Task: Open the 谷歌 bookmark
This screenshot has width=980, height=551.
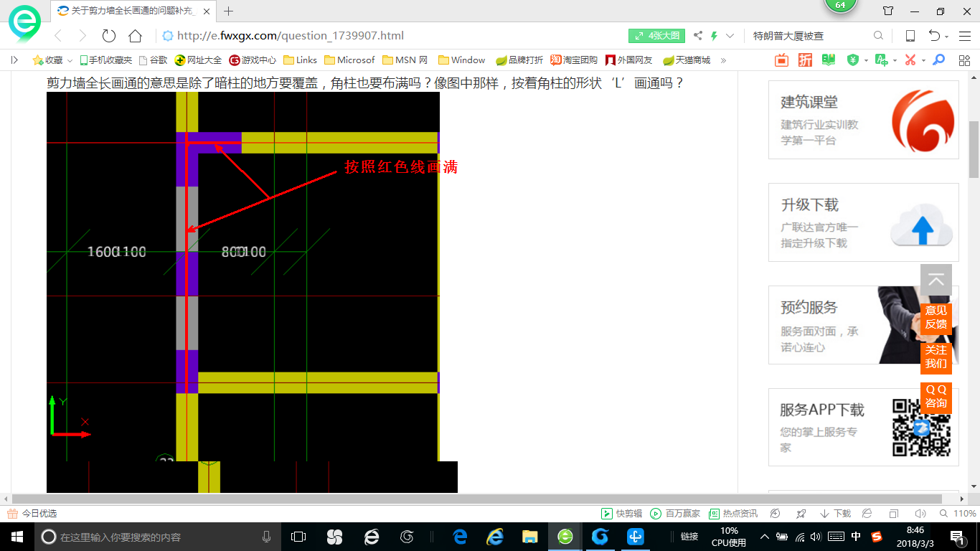Action: 153,60
